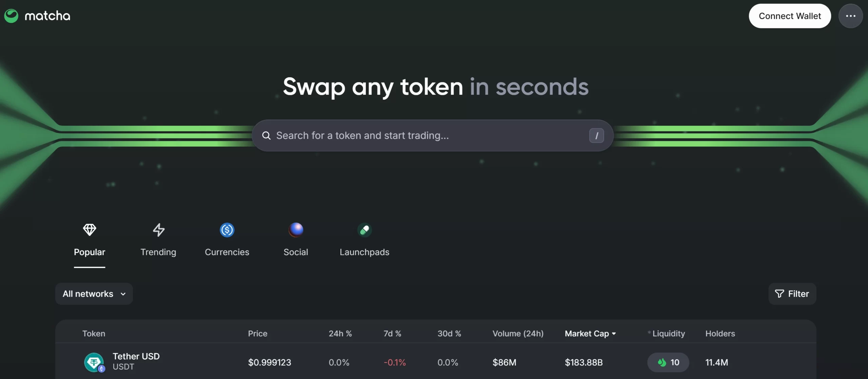The image size is (868, 379).
Task: Click the Tether liquidity score badge
Action: click(668, 362)
